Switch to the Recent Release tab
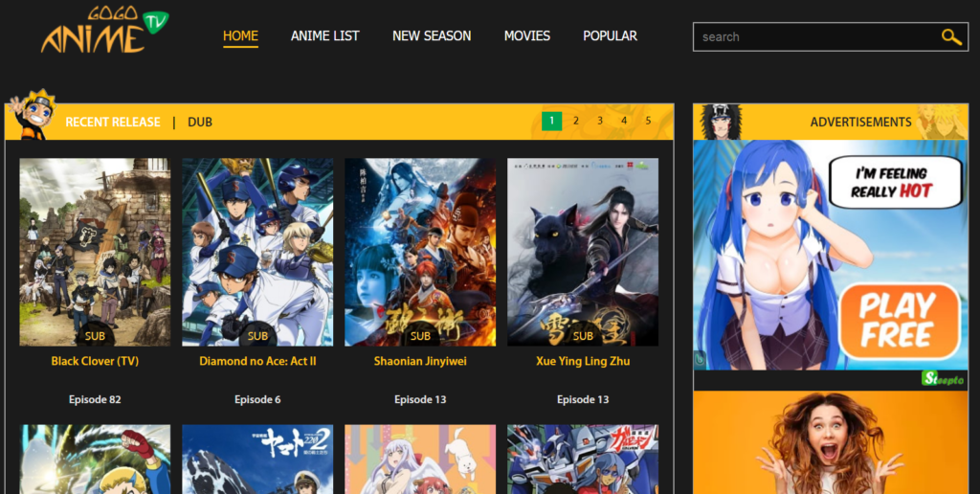This screenshot has width=980, height=494. tap(113, 122)
